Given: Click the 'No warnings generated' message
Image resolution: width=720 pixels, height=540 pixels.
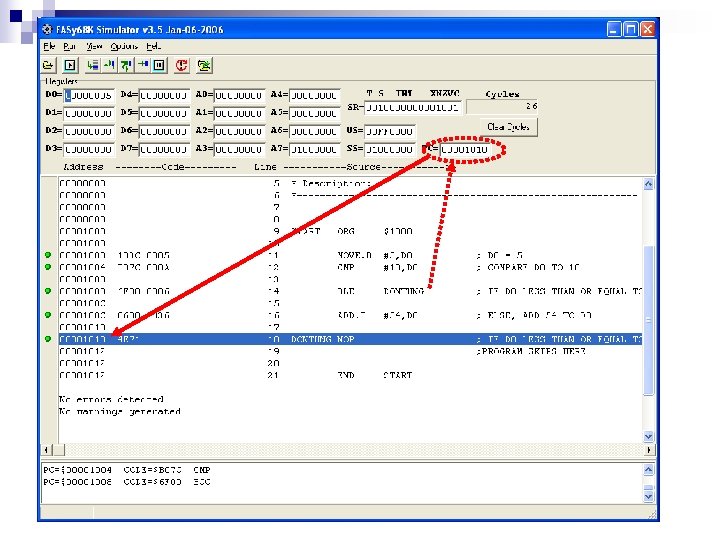Looking at the screenshot, I should [x=119, y=411].
